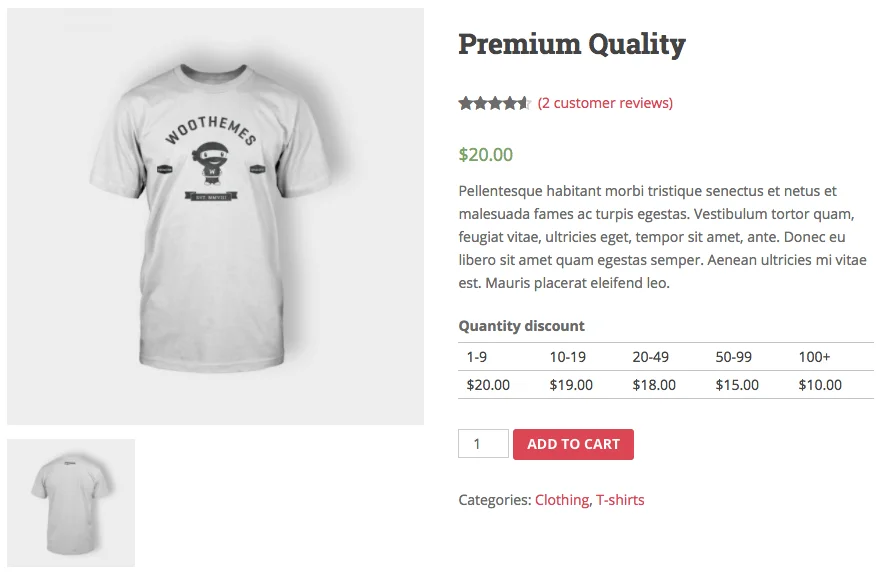Select the back-view shirt thumbnail

pos(70,502)
